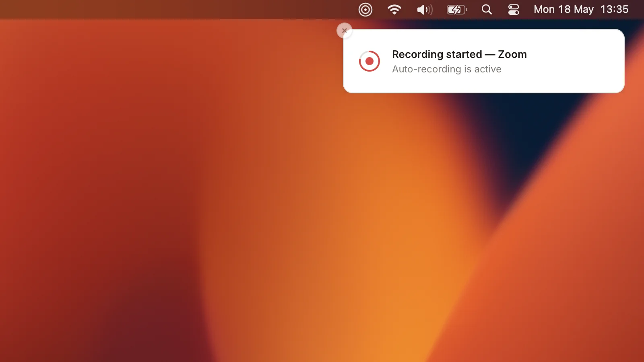Open Spotlight search

click(487, 10)
